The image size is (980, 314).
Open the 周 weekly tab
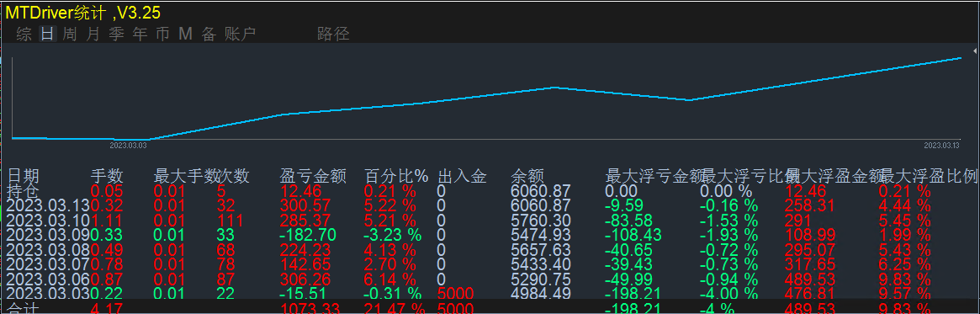point(70,35)
